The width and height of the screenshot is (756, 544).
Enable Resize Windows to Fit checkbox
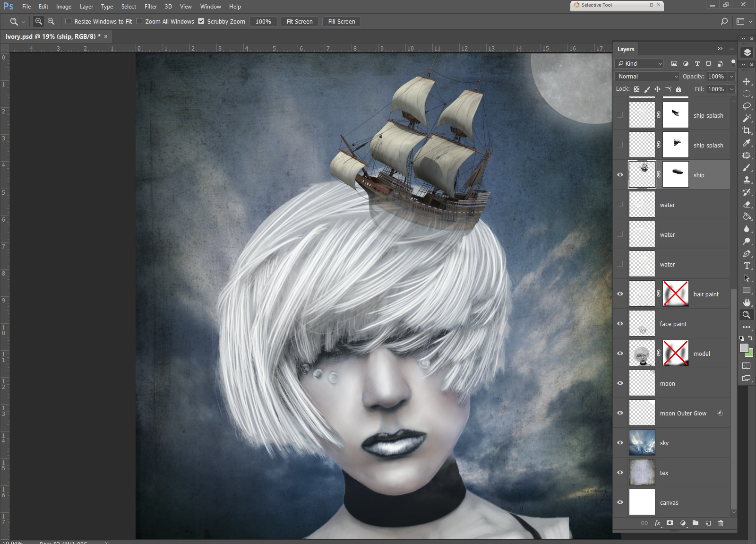pyautogui.click(x=69, y=21)
